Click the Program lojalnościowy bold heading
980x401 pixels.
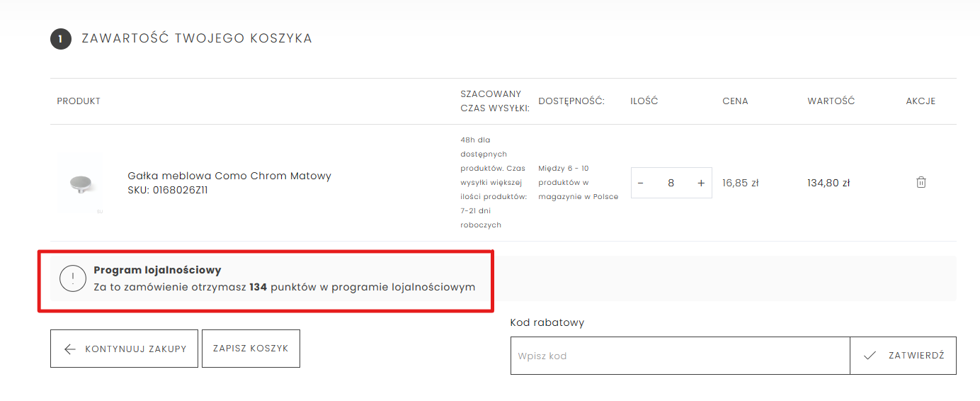157,270
